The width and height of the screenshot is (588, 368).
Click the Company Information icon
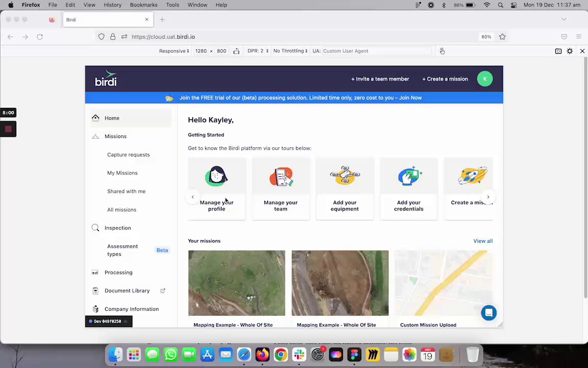[95, 309]
